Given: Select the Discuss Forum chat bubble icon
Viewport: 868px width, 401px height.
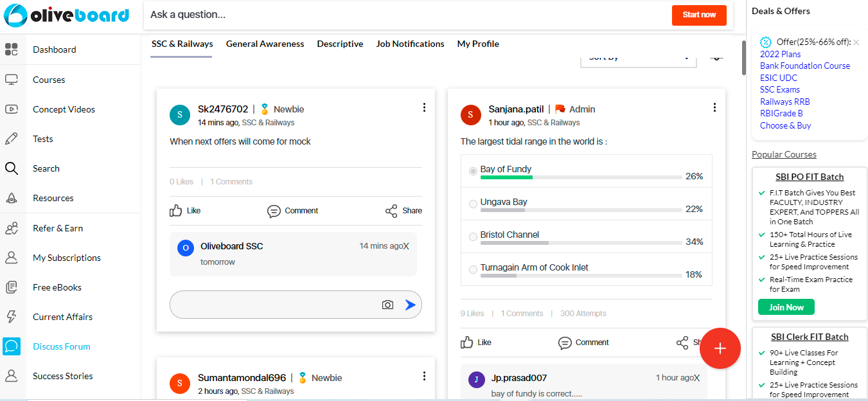Looking at the screenshot, I should [11, 346].
